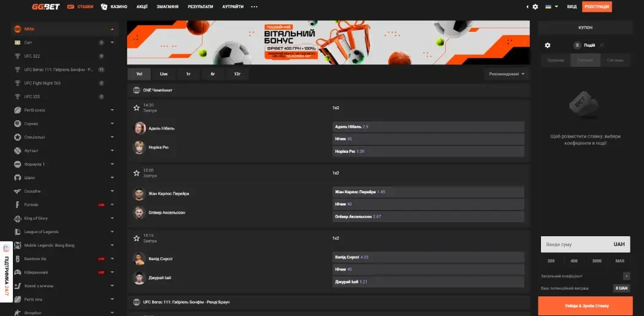Star the 15:15 match as favorite
The width and height of the screenshot is (644, 316).
point(137,237)
